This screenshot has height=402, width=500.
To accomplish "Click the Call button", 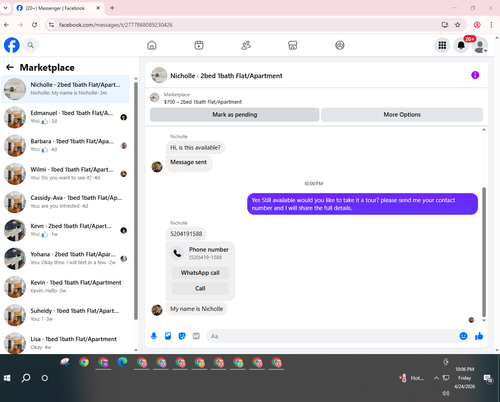I will pos(200,288).
